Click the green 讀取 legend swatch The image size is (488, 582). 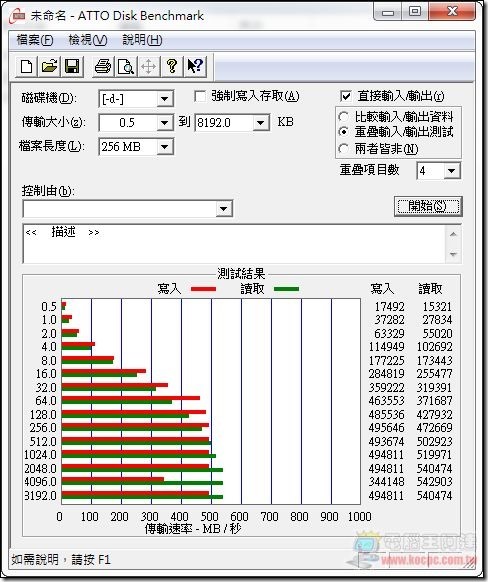click(x=286, y=289)
